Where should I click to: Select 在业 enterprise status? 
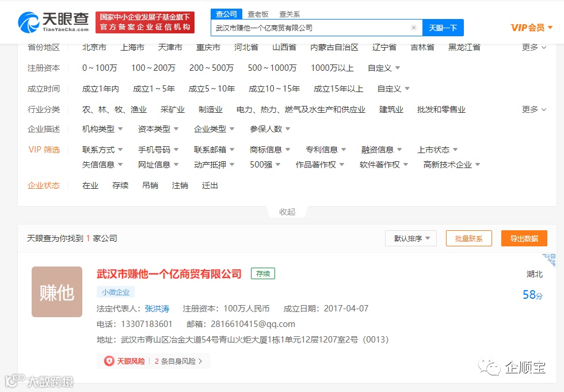90,185
